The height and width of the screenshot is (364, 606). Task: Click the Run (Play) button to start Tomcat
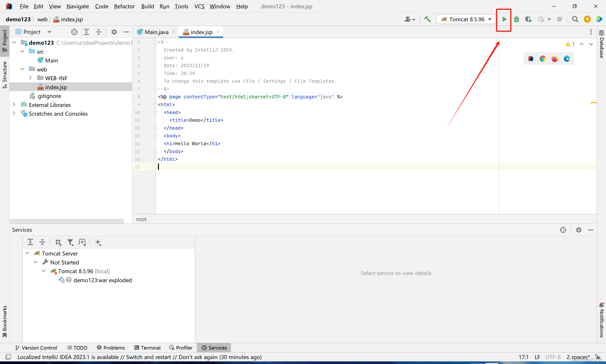tap(504, 19)
